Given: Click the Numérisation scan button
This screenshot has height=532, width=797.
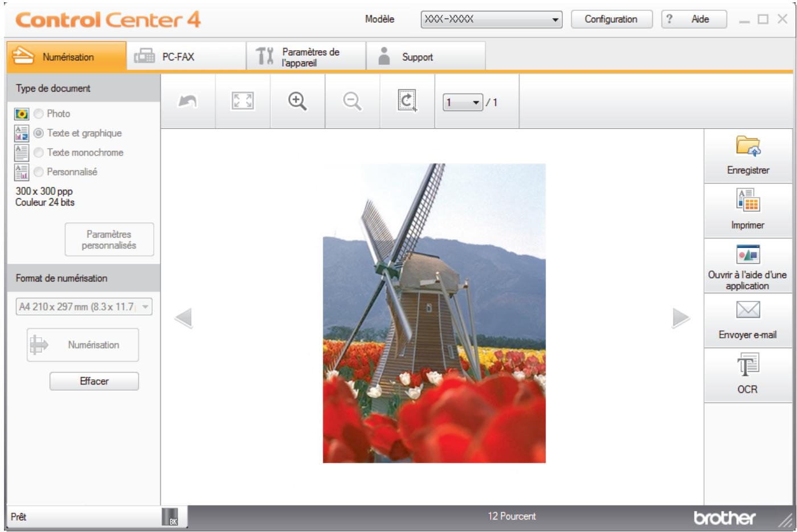Looking at the screenshot, I should coord(83,345).
